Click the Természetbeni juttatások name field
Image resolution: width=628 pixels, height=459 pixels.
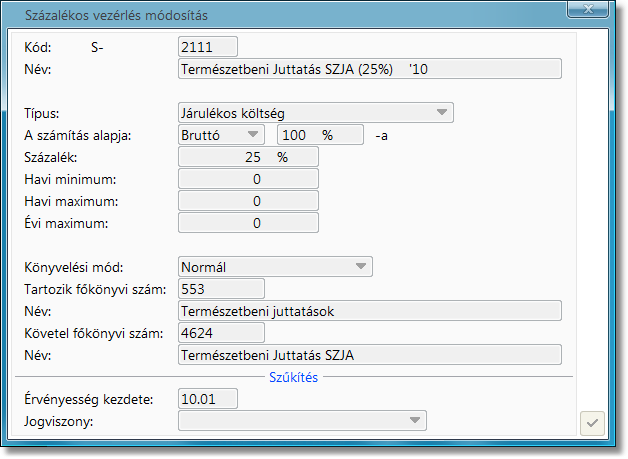(x=369, y=311)
